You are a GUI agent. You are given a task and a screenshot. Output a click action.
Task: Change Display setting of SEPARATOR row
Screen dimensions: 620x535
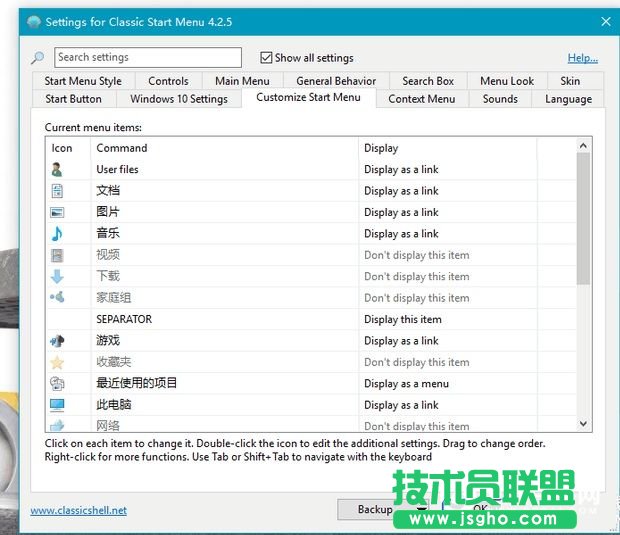coord(448,319)
